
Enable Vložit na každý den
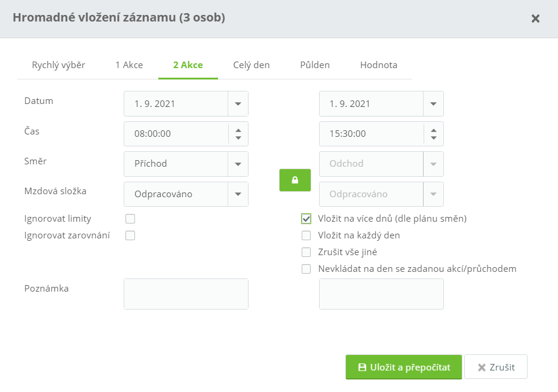coord(306,235)
